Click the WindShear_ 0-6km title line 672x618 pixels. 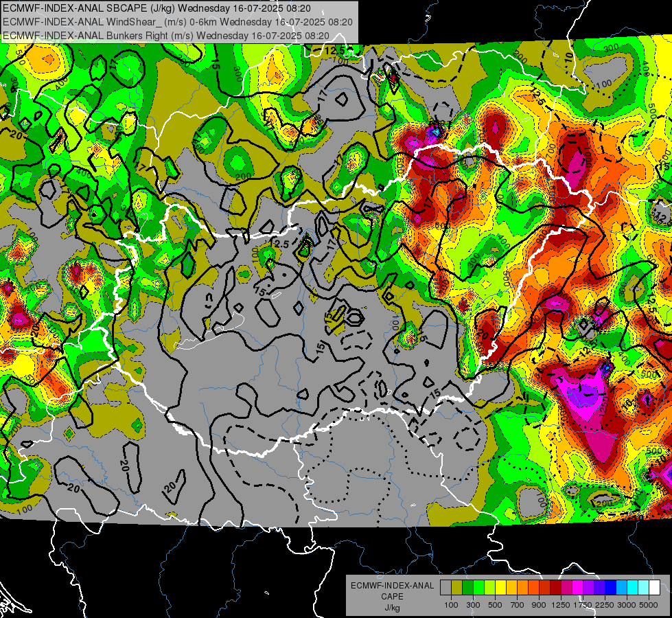[x=177, y=22]
